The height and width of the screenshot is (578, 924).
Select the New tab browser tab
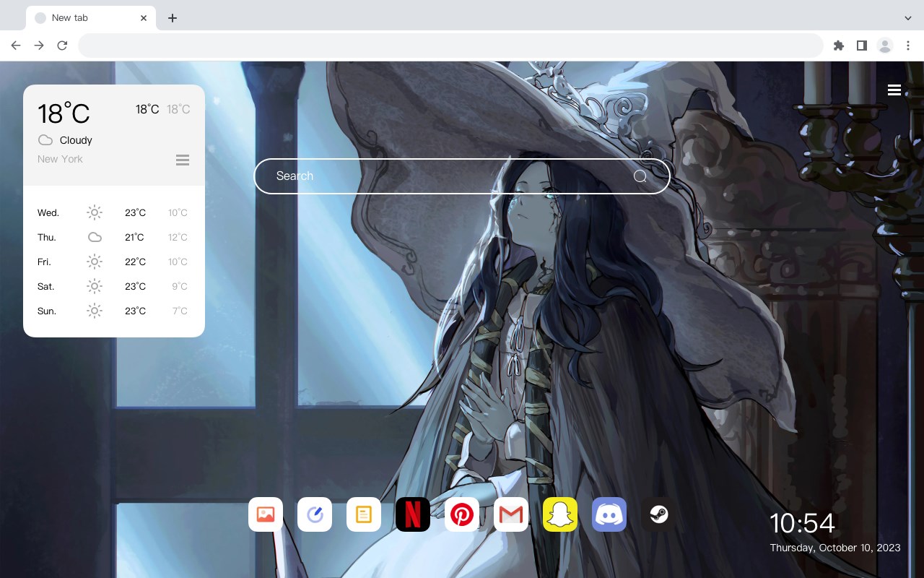click(91, 18)
